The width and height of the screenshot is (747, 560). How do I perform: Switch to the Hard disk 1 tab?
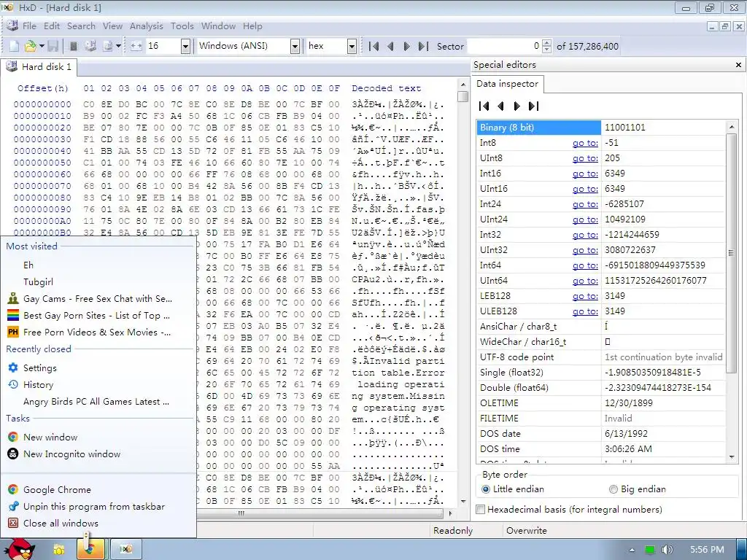click(39, 66)
